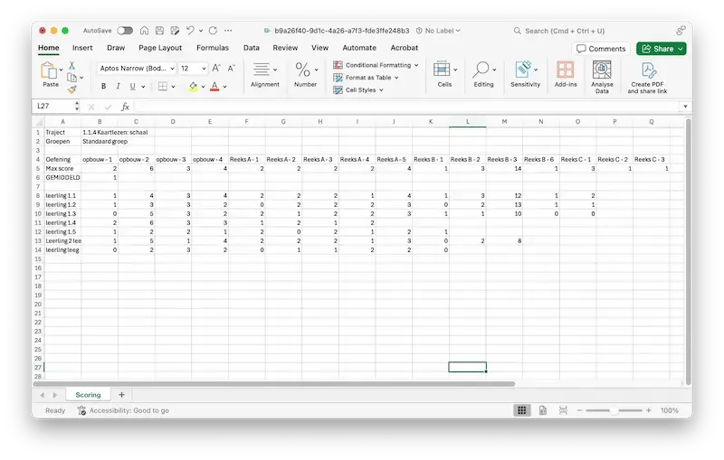The width and height of the screenshot is (724, 460).
Task: Click the Analyse Data button
Action: pyautogui.click(x=602, y=77)
